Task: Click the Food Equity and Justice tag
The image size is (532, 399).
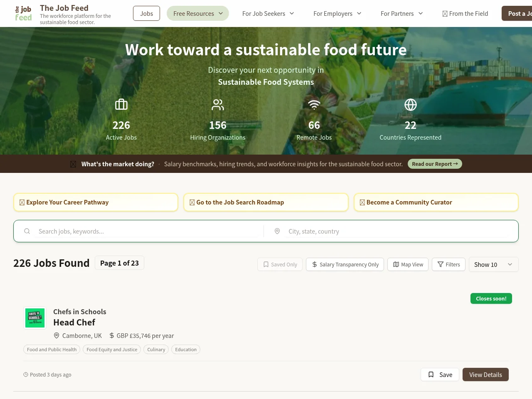Action: (112, 350)
